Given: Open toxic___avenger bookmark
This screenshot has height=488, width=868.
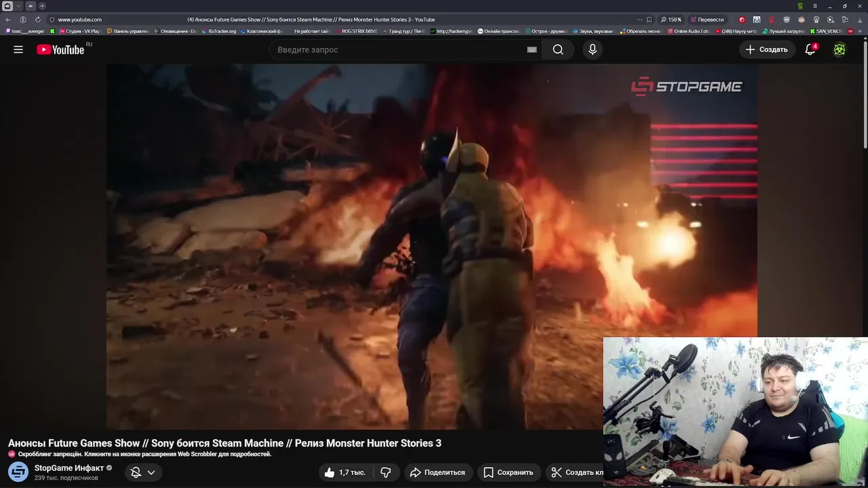Looking at the screenshot, I should coord(25,31).
